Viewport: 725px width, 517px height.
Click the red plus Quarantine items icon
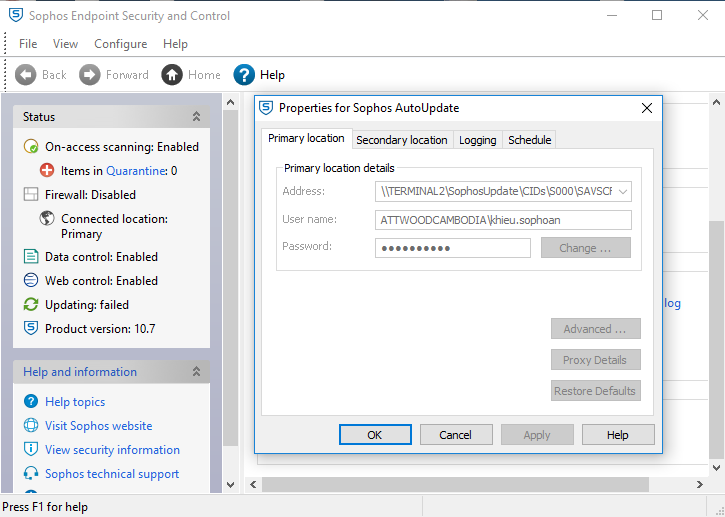[47, 171]
